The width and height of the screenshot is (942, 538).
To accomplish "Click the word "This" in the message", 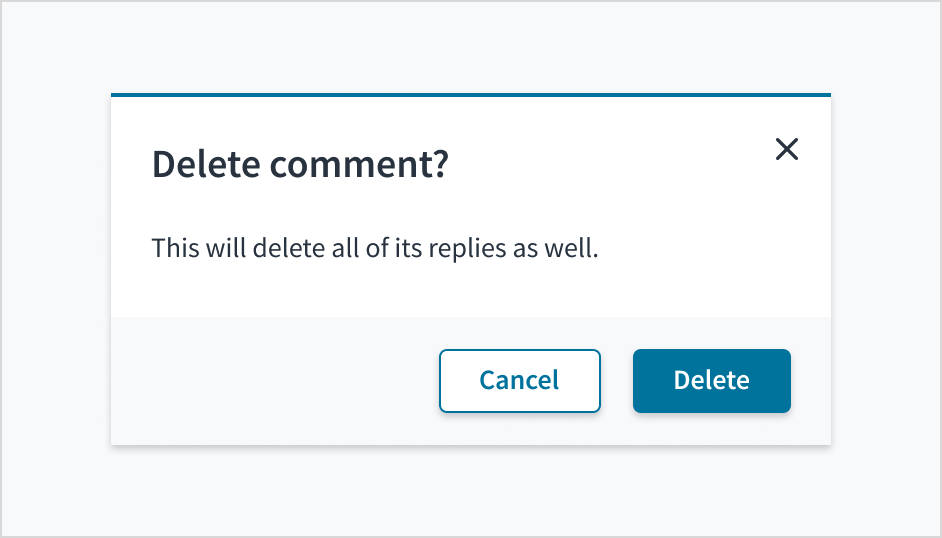I will tap(176, 248).
